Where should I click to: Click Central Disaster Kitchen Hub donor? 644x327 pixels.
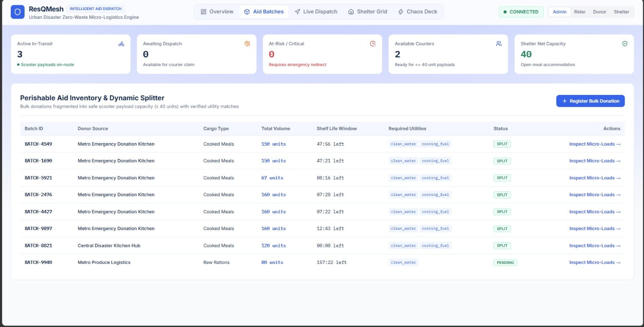click(109, 246)
